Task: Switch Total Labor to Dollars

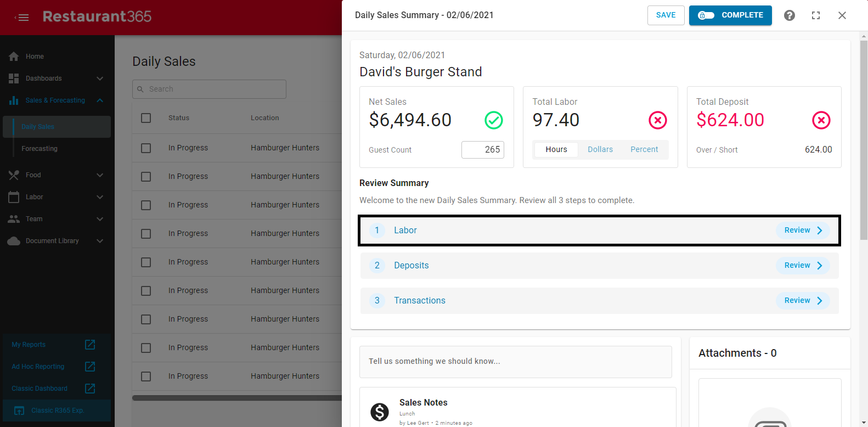Action: (x=600, y=149)
